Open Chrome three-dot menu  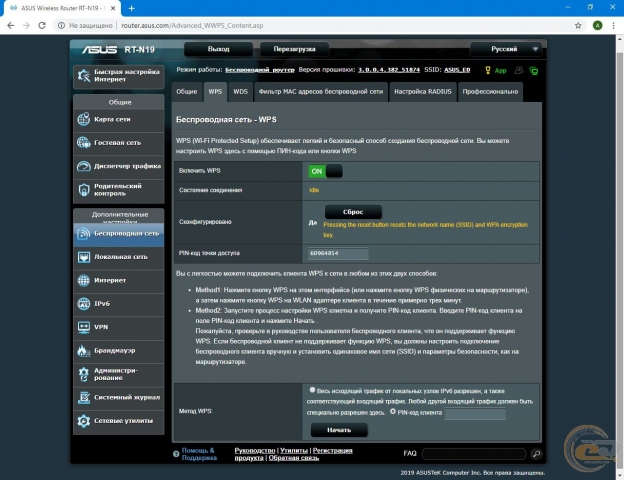tap(613, 25)
